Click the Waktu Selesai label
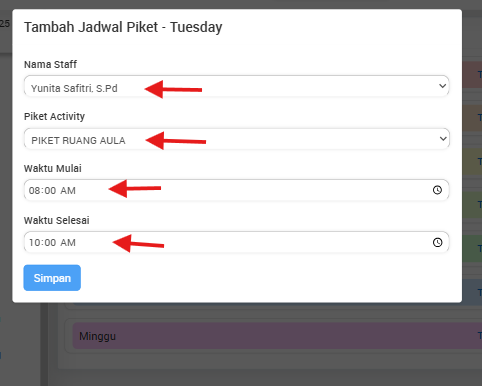 point(57,220)
